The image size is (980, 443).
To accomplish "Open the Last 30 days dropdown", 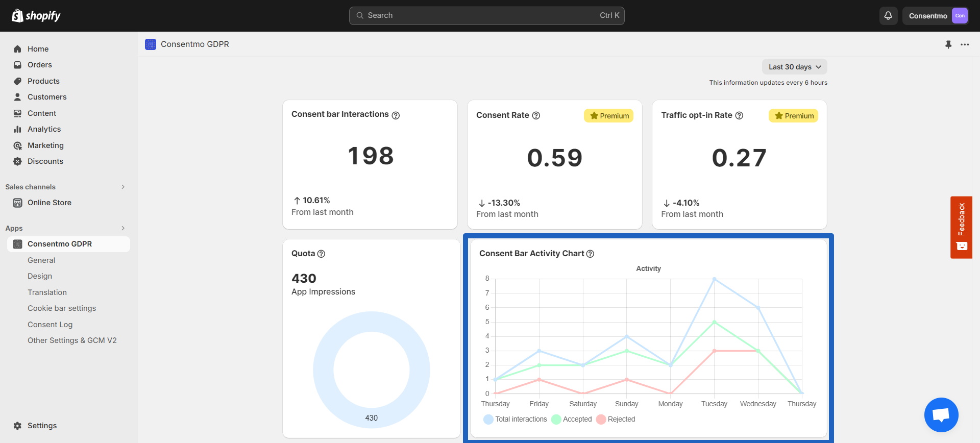I will pos(795,67).
